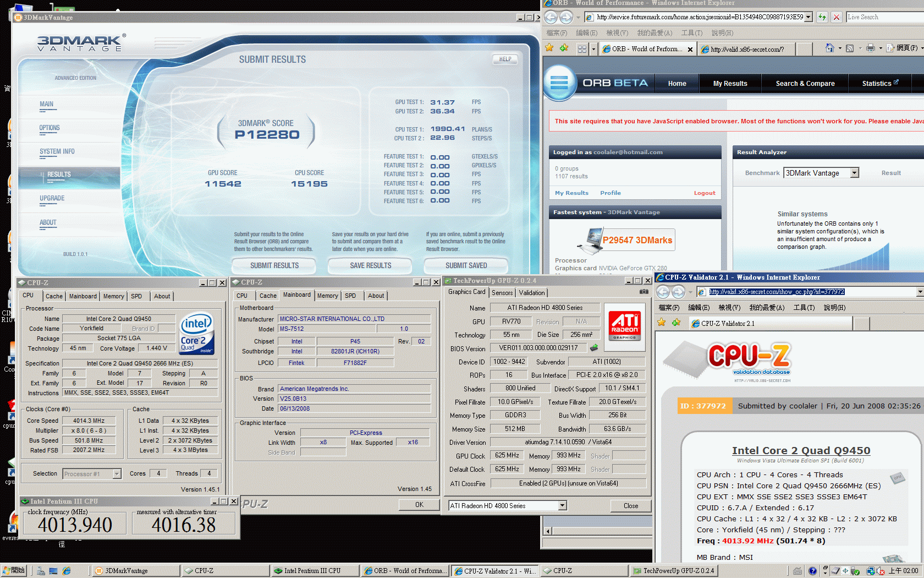Image resolution: width=924 pixels, height=578 pixels.
Task: Expand the Quick Tabs list arrow
Action: (593, 49)
